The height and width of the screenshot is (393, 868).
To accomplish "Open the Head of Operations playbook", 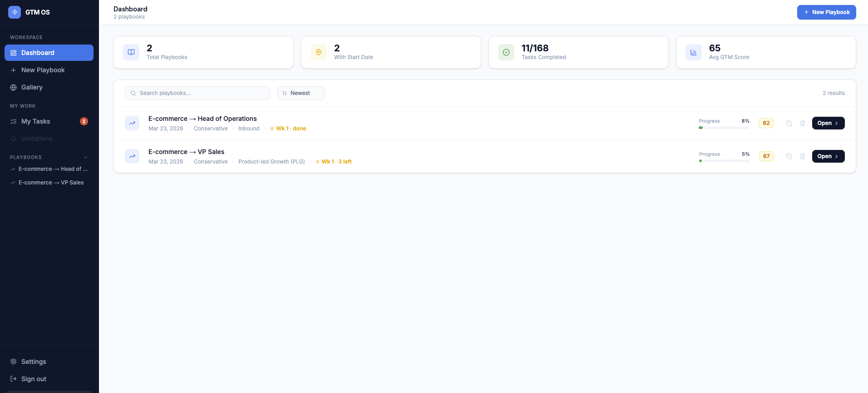I will [x=828, y=123].
